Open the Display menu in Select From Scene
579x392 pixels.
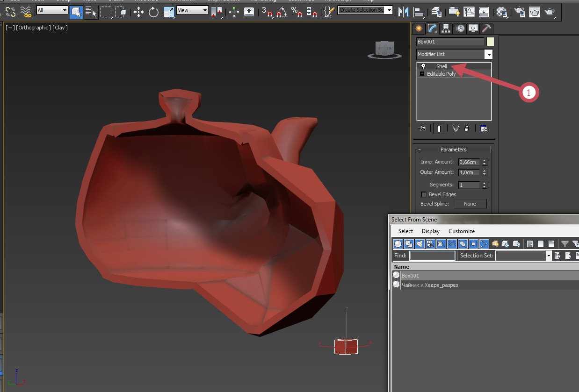coord(431,231)
